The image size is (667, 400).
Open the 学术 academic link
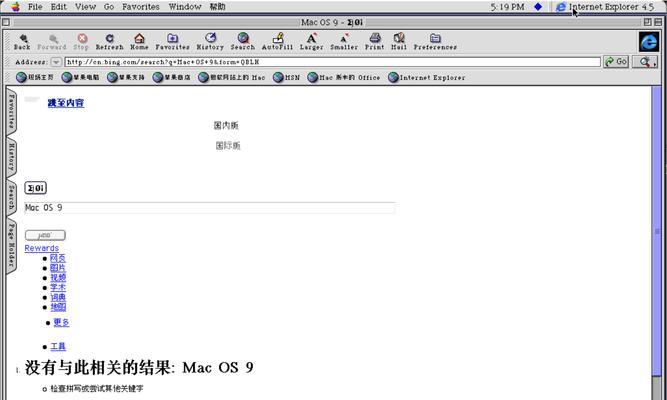[x=58, y=288]
